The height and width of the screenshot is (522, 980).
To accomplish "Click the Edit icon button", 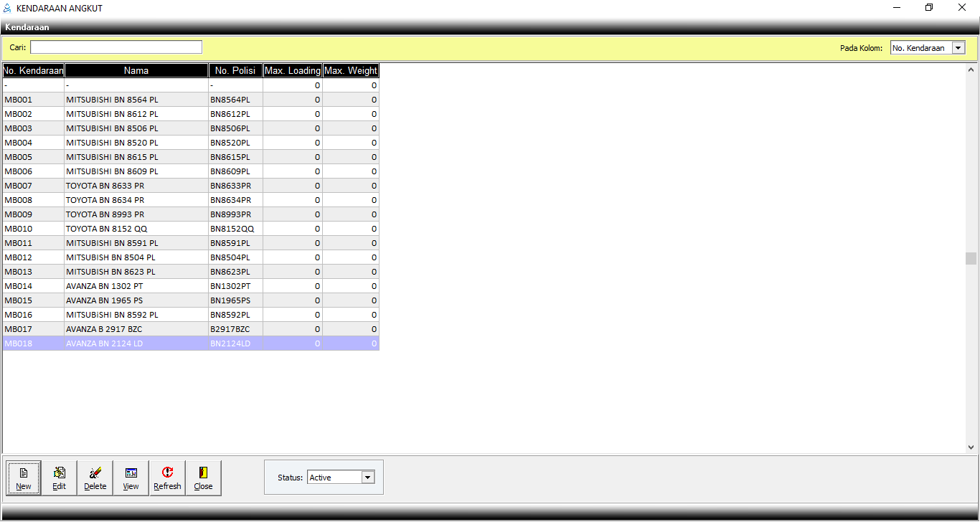I will (x=60, y=478).
